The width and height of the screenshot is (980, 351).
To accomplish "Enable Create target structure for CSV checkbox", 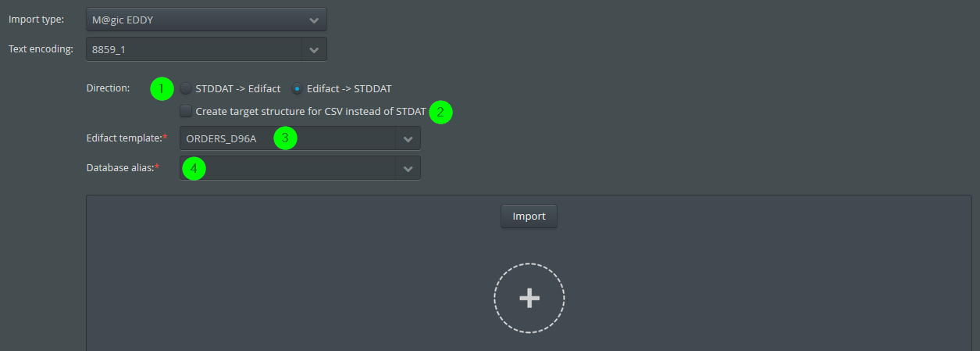I will (186, 111).
